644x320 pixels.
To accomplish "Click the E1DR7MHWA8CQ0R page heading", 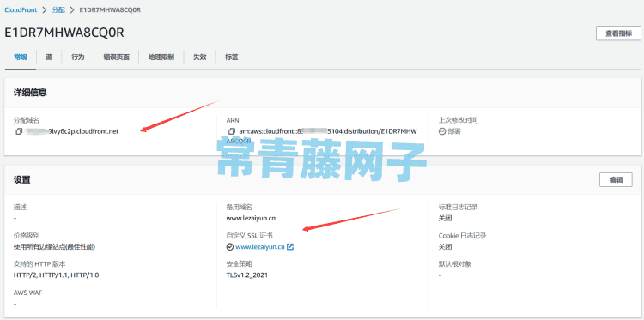I will click(64, 33).
